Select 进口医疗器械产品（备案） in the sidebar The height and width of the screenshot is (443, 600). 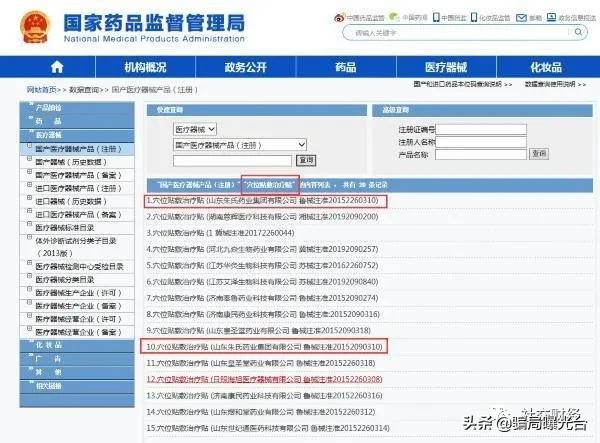78,215
